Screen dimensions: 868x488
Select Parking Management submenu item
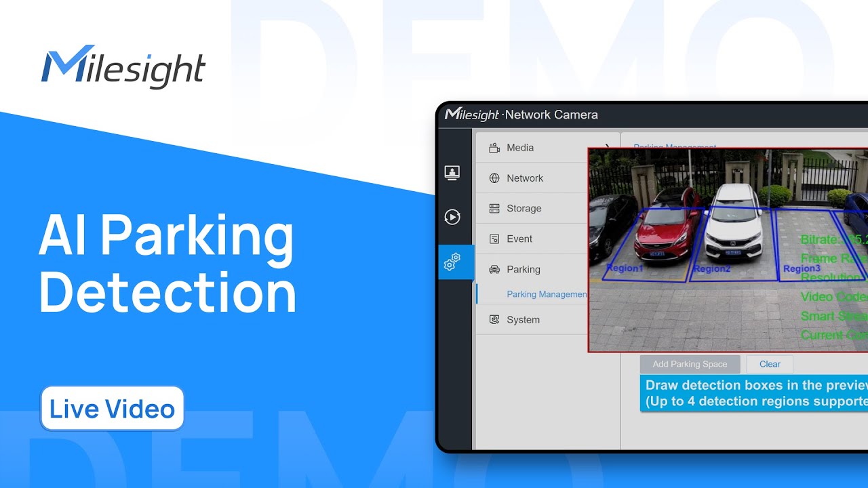(x=547, y=294)
